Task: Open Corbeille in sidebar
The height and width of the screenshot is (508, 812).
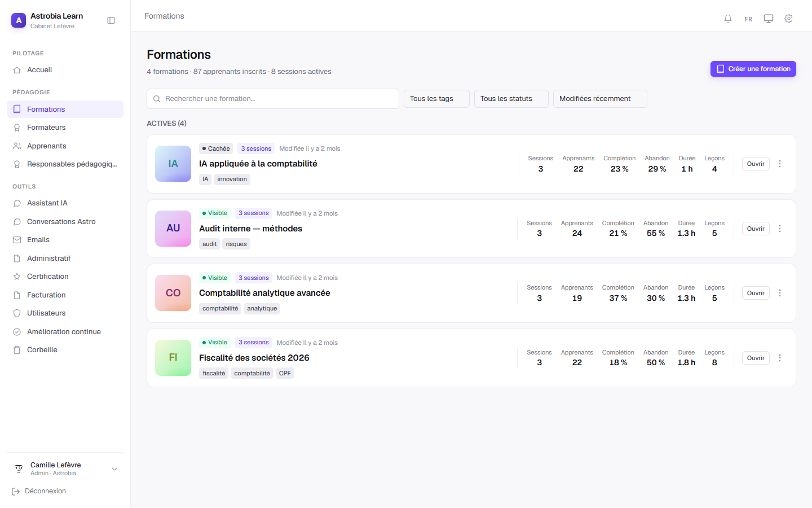Action: [x=65, y=350]
